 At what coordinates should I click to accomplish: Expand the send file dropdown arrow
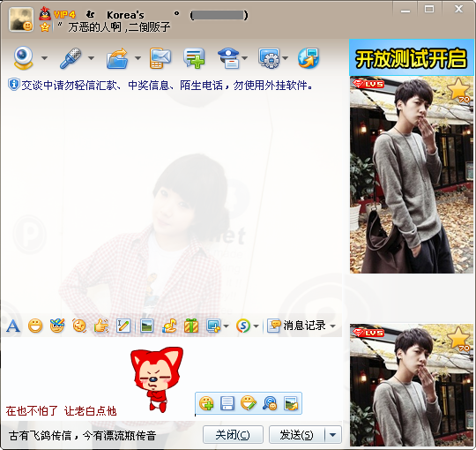138,58
